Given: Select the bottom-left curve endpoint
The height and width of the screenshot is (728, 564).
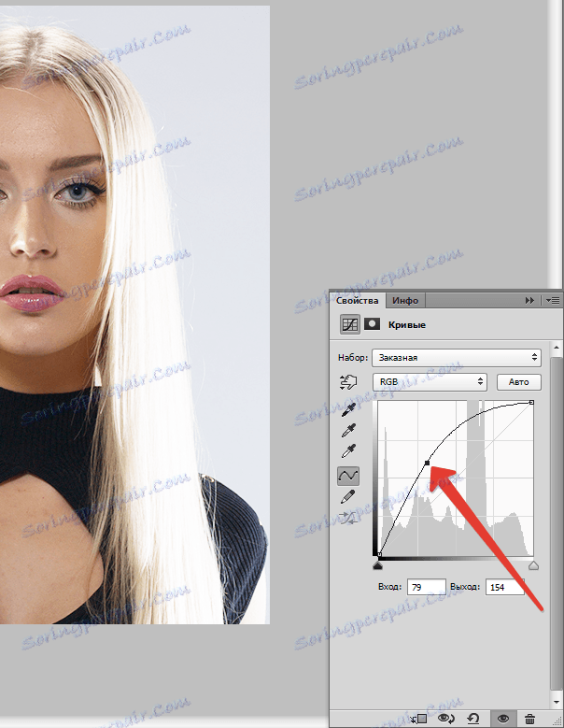Looking at the screenshot, I should click(379, 554).
